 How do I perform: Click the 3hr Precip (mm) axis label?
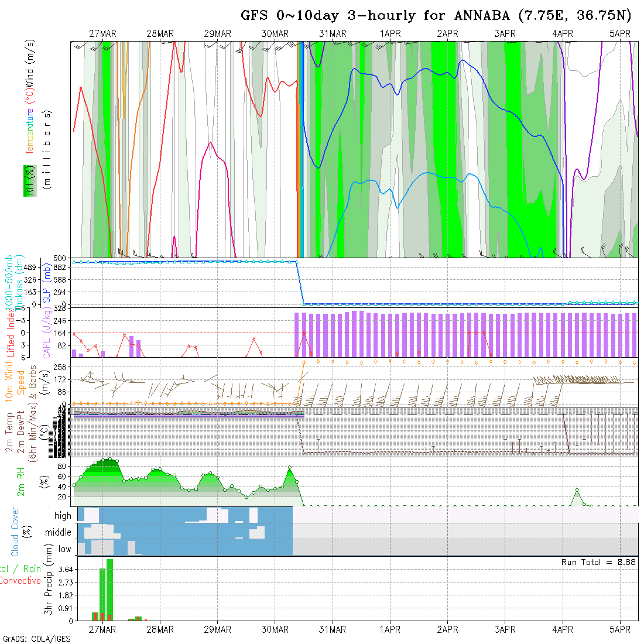(49, 588)
